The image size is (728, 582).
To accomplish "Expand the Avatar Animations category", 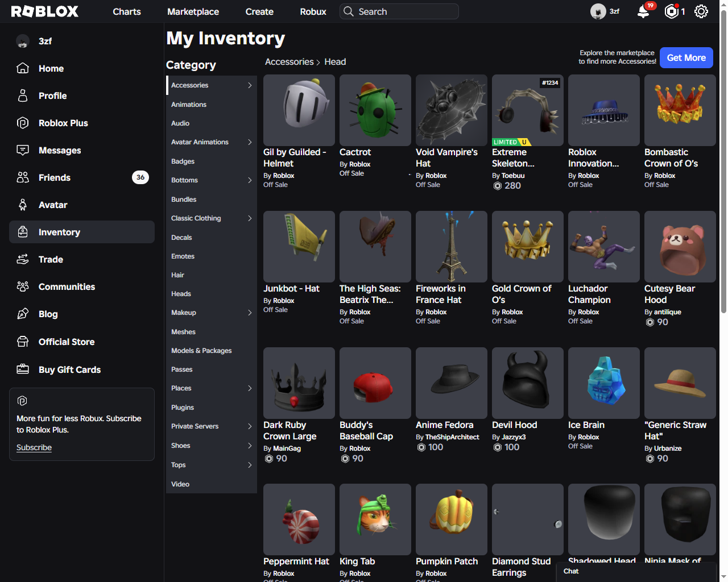I will point(250,142).
